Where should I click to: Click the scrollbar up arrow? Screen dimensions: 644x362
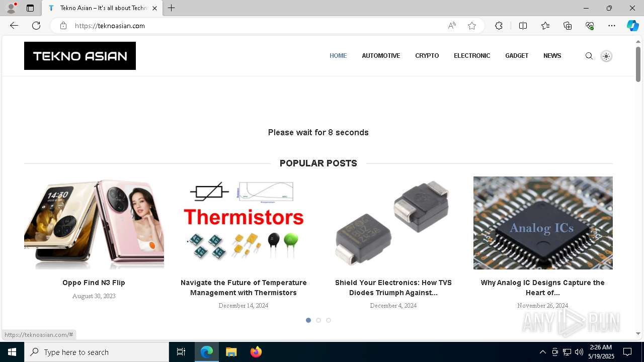tap(638, 41)
